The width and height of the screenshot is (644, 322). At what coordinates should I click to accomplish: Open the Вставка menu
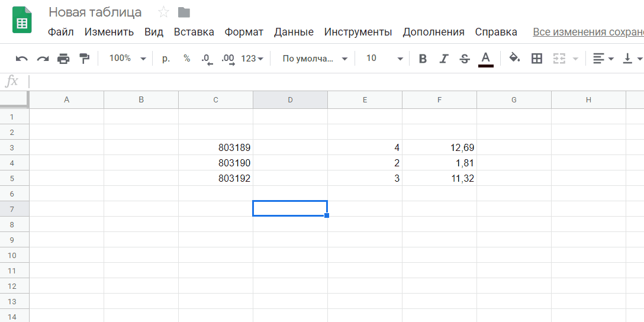pos(194,32)
